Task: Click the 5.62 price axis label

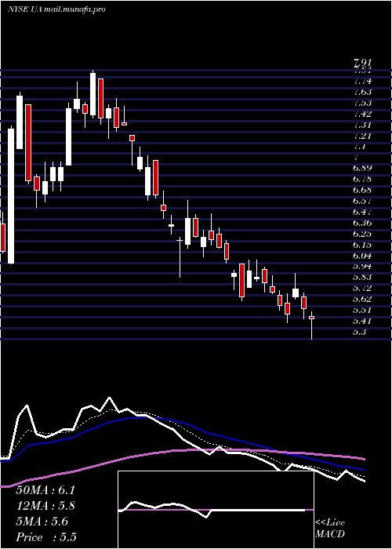Action: tap(362, 299)
